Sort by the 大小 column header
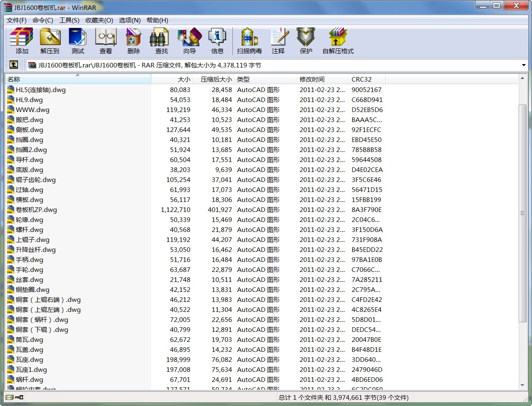 (172, 79)
